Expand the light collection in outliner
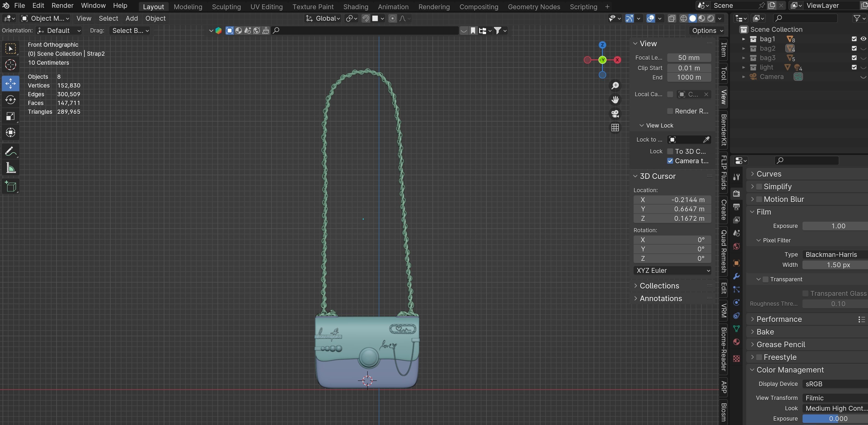Screen dimensions: 868x425 pos(743,67)
